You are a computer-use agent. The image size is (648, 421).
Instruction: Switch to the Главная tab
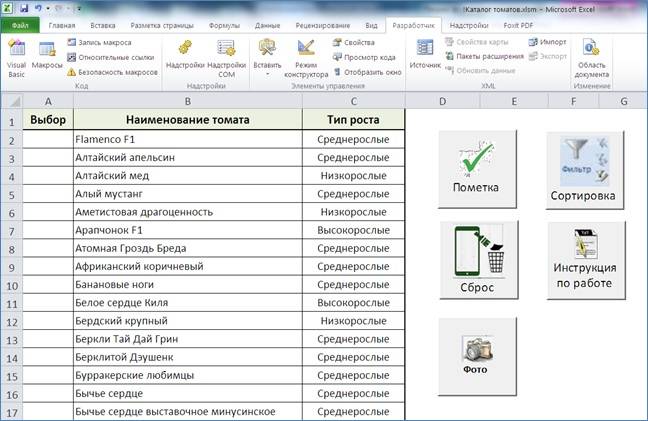(62, 25)
